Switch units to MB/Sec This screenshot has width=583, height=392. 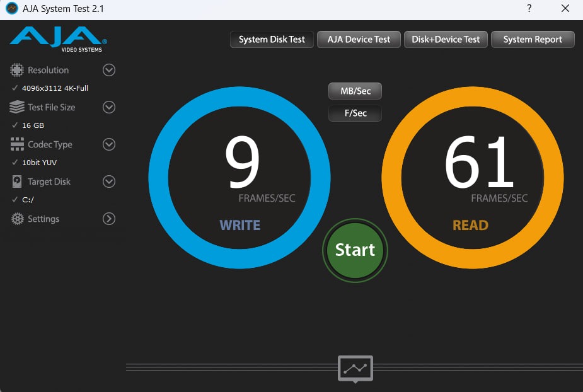coord(355,91)
